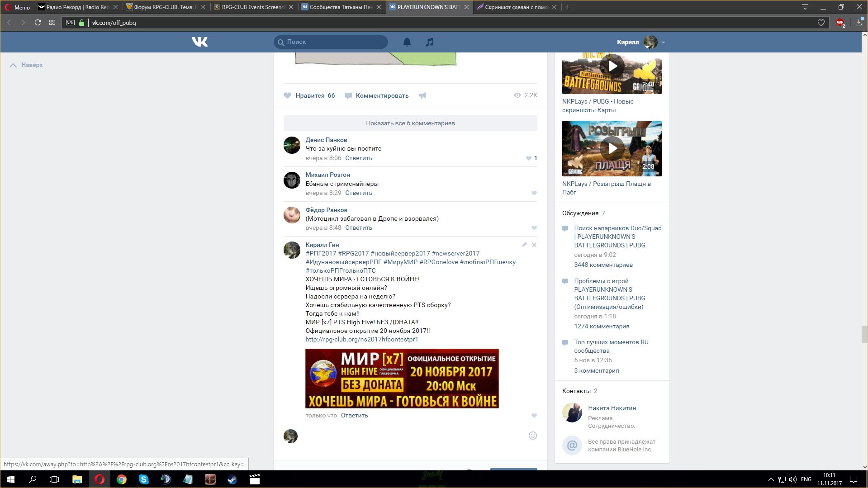Like Фёдор Ранков's comment heart
This screenshot has height=488, width=868.
534,228
